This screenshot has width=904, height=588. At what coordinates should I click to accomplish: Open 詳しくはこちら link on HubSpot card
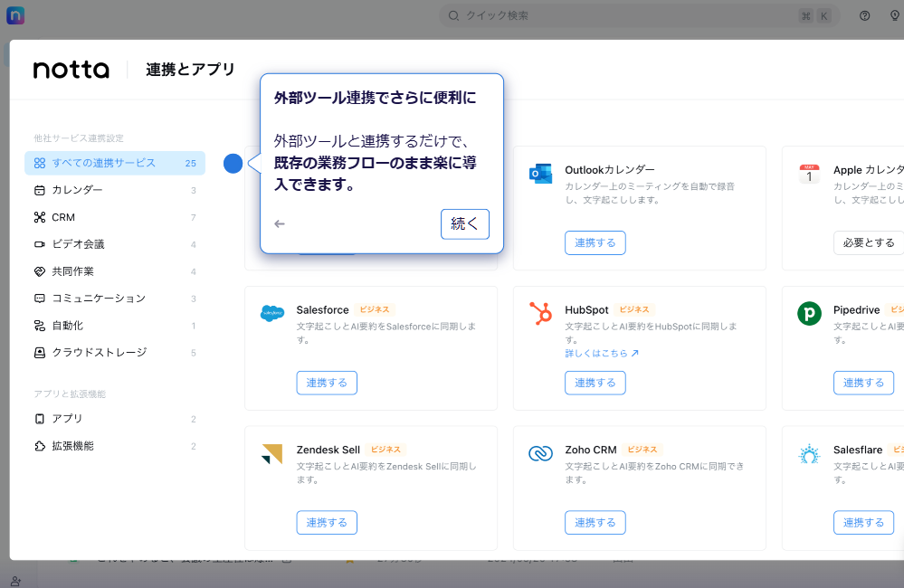point(602,354)
